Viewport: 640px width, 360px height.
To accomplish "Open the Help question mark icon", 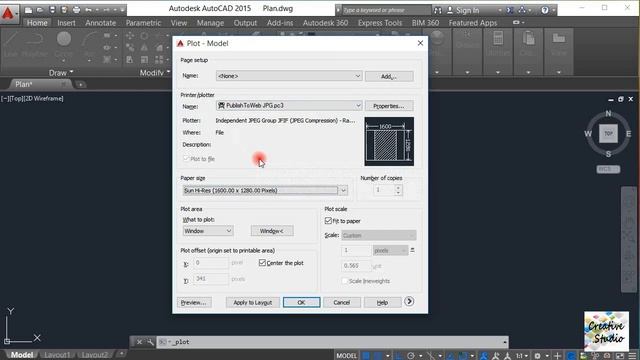I will [x=545, y=10].
